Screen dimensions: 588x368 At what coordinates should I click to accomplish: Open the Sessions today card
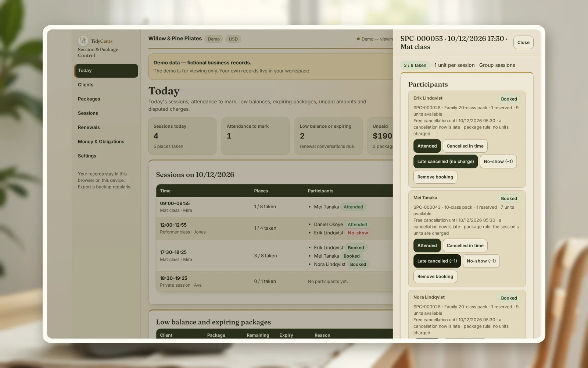point(182,136)
